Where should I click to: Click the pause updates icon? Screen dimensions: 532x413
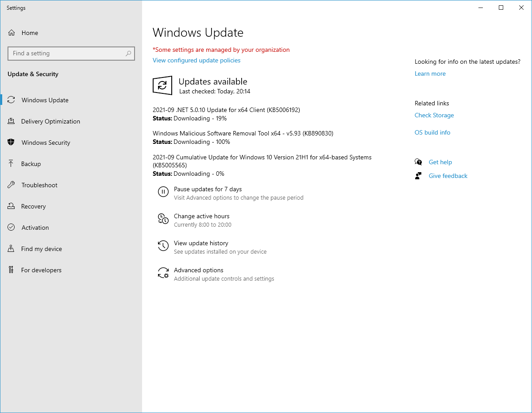163,192
